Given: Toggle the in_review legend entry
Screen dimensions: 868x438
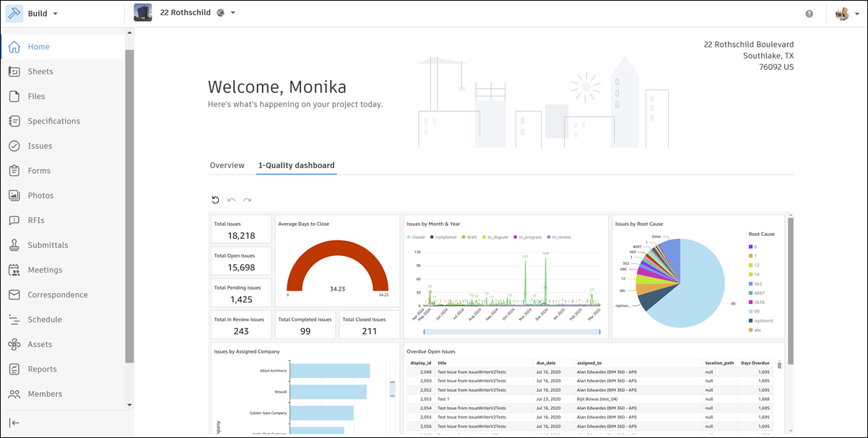Looking at the screenshot, I should pos(560,237).
